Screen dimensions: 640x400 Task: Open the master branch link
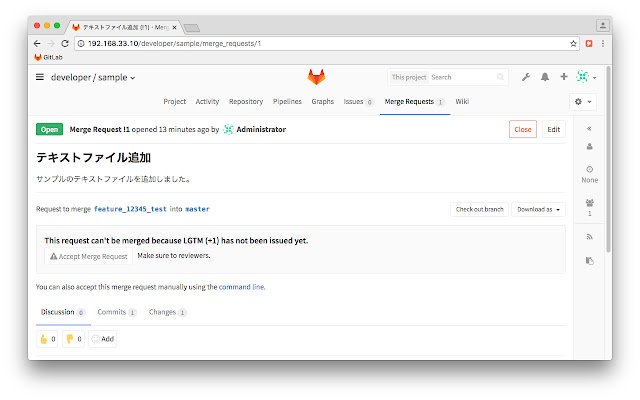click(x=197, y=209)
